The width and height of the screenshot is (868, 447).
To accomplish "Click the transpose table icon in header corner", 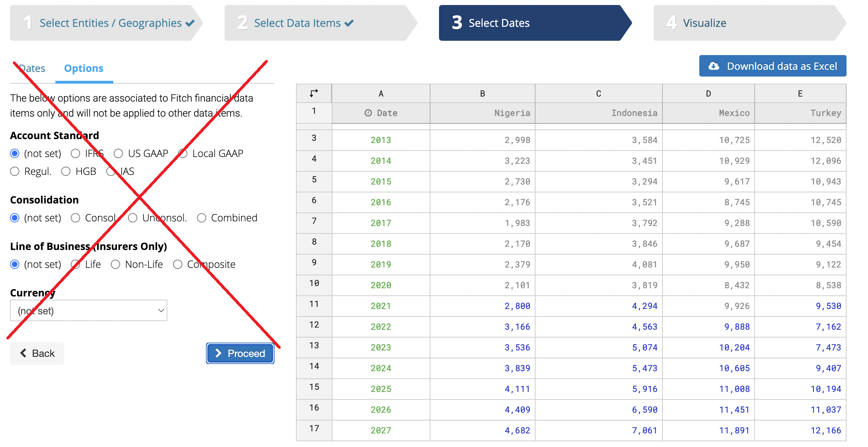I will tap(314, 93).
